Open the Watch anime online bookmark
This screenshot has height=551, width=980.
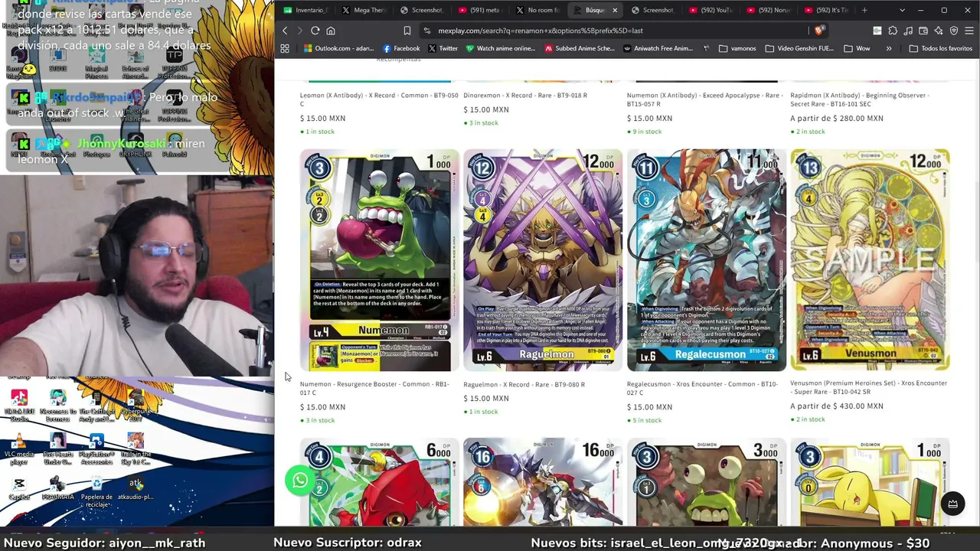501,48
